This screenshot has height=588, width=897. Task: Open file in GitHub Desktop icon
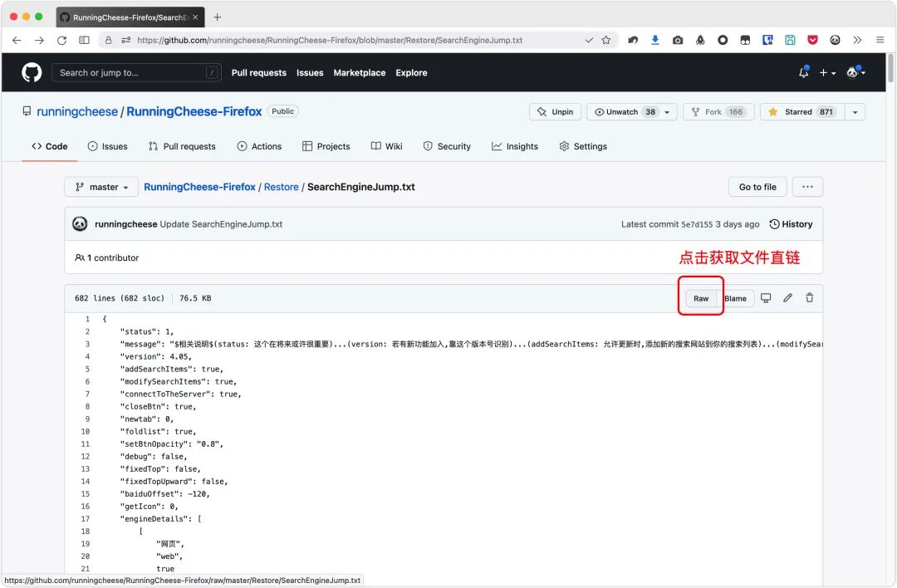[766, 298]
